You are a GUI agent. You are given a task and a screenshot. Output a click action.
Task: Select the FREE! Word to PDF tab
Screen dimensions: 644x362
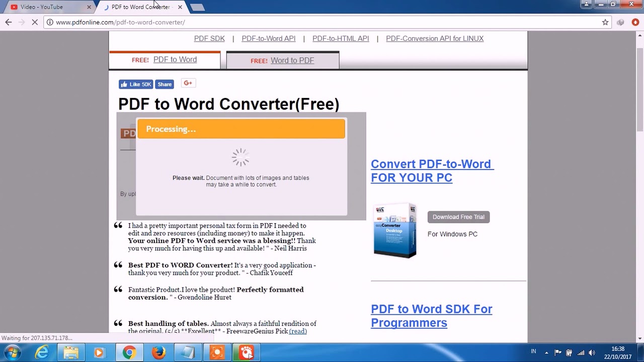[282, 60]
